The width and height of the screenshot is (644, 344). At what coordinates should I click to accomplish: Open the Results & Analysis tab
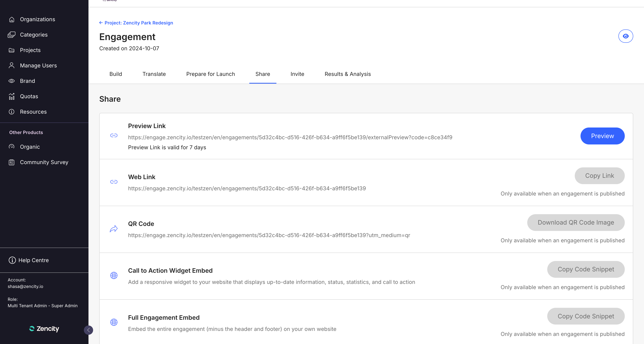pos(348,74)
